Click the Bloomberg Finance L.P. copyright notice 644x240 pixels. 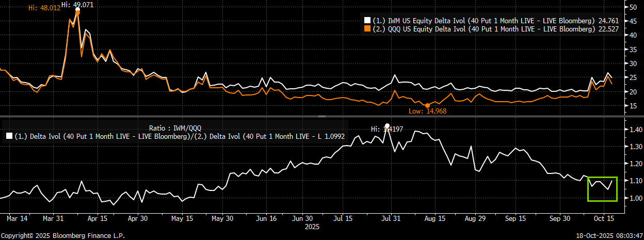(63, 235)
